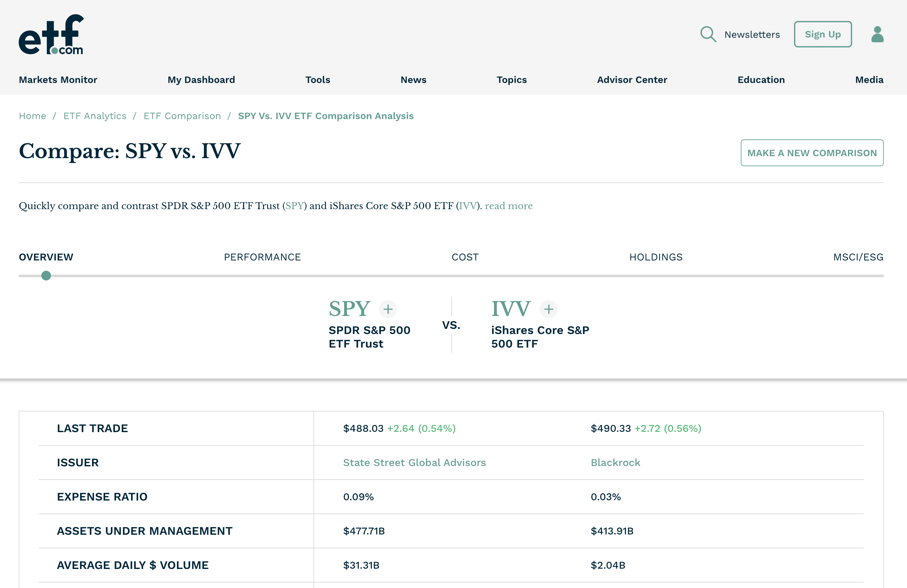The width and height of the screenshot is (907, 588).
Task: Open the user account profile icon
Action: (877, 34)
